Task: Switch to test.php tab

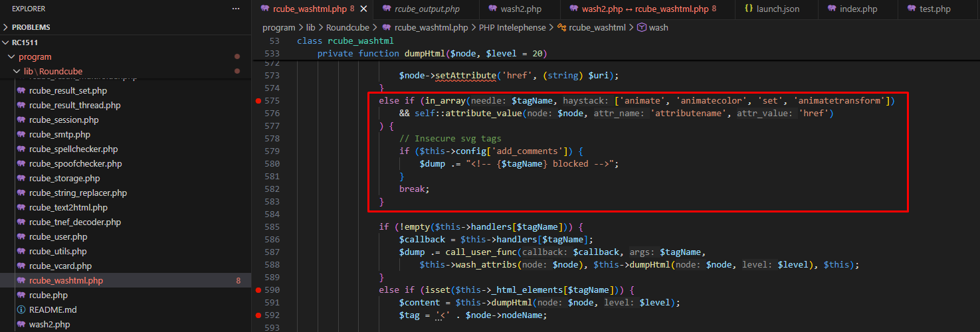Action: tap(935, 9)
